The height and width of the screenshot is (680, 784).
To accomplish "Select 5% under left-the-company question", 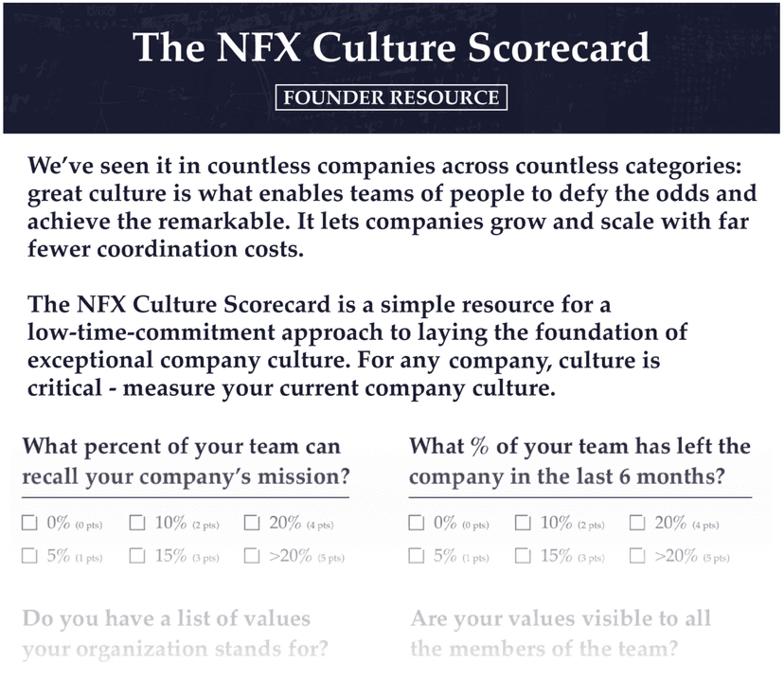I will (416, 556).
